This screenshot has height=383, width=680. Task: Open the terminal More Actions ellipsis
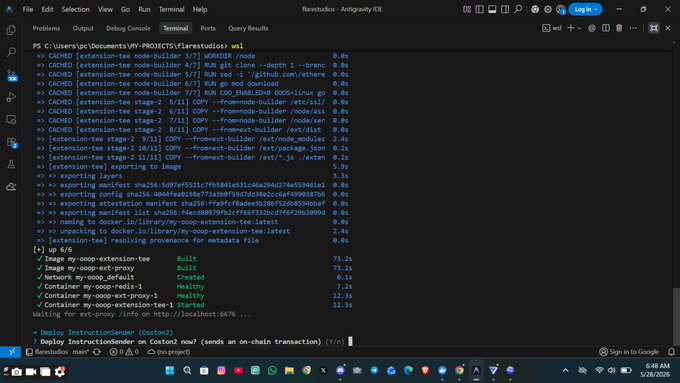tap(633, 28)
